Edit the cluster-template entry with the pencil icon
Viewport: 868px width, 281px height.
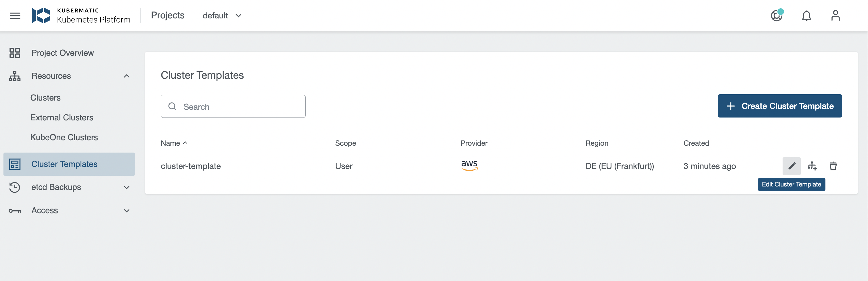pos(791,165)
